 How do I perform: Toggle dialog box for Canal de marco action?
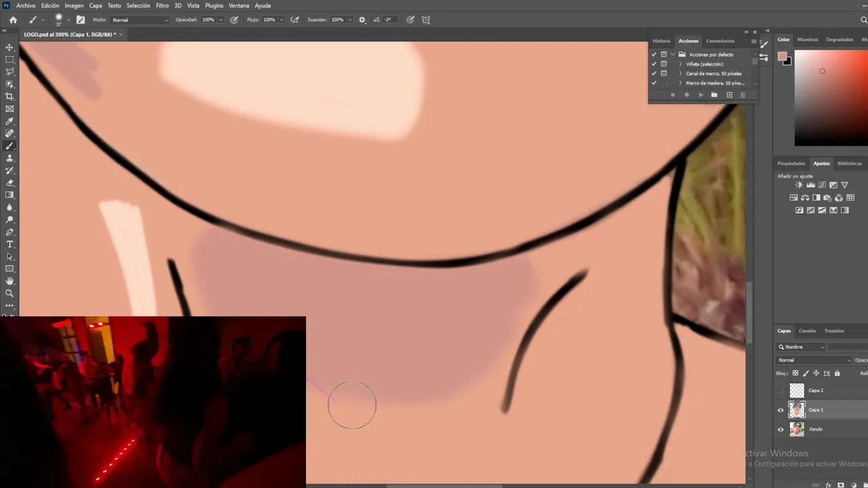664,73
